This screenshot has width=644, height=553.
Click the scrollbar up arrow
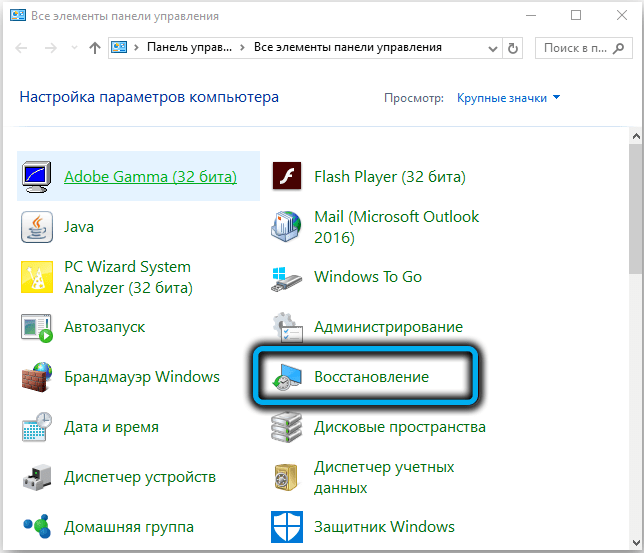[636, 136]
